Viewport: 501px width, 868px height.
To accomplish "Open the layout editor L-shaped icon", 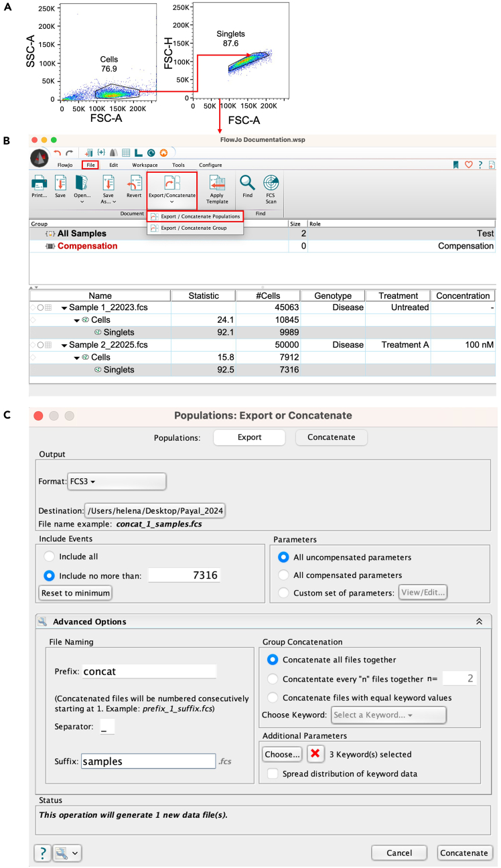I will [139, 153].
